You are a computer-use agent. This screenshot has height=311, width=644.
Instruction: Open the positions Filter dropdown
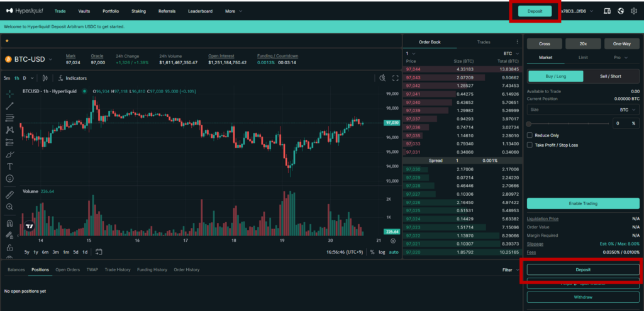(x=511, y=270)
